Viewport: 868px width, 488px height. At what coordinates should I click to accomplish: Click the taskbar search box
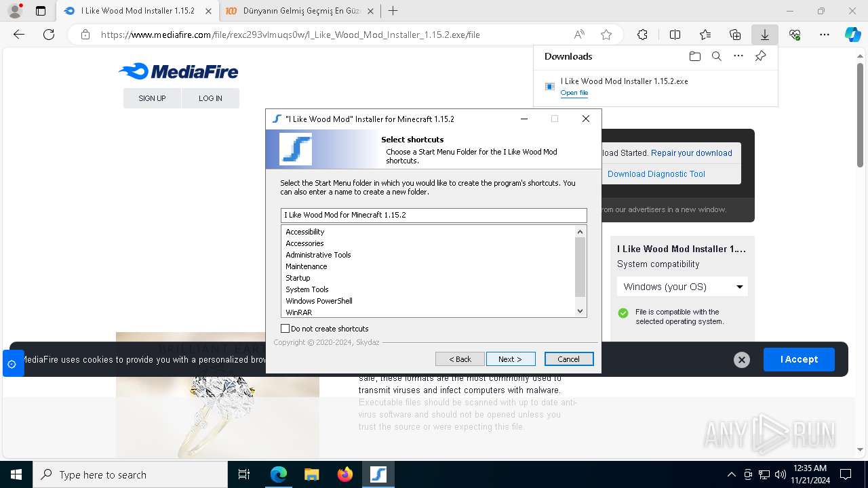tap(130, 474)
